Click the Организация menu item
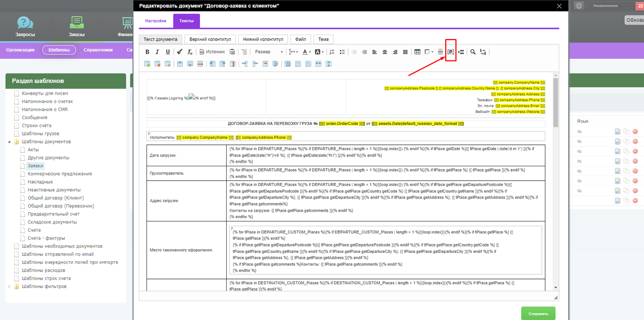 pyautogui.click(x=20, y=50)
